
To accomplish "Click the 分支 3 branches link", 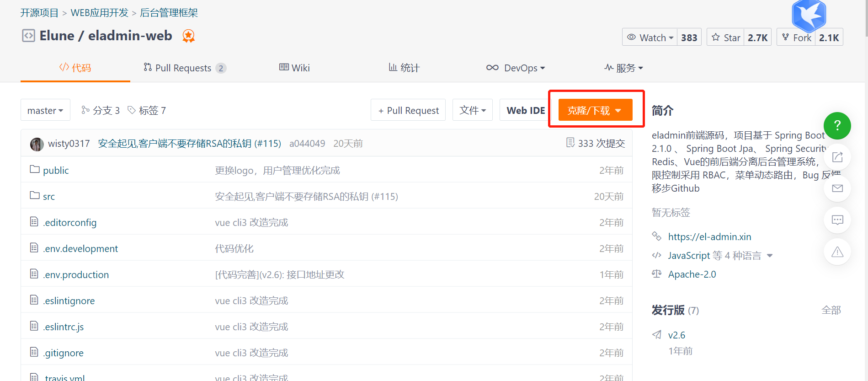I will click(106, 110).
